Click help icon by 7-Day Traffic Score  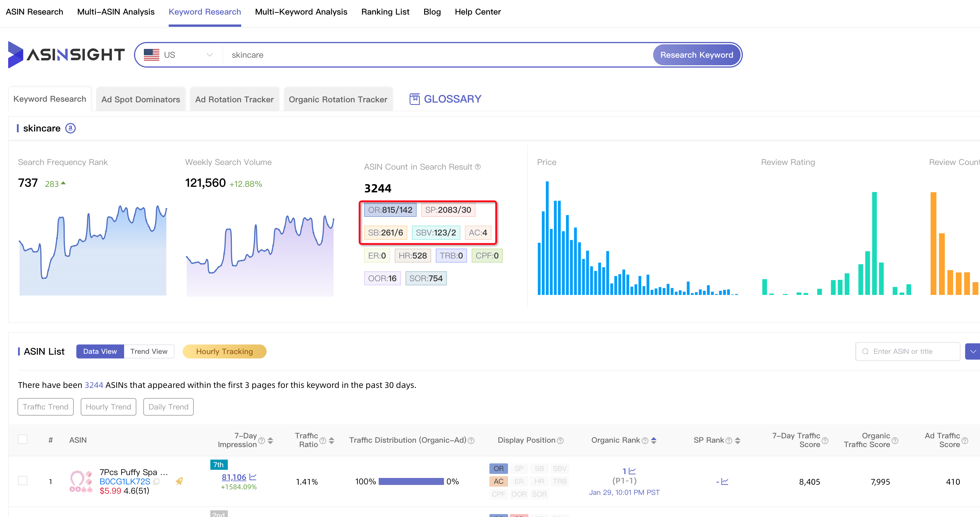tap(825, 440)
